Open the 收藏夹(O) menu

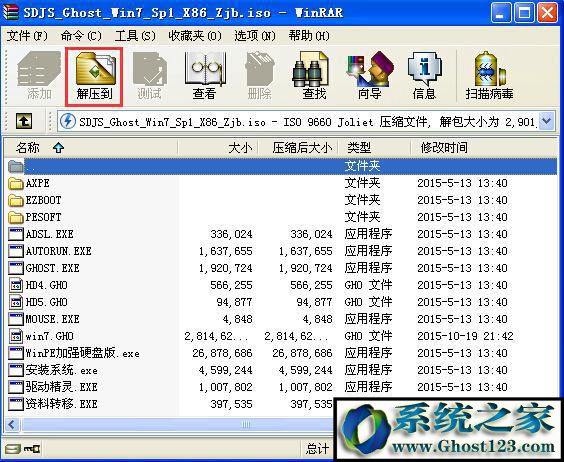click(195, 36)
